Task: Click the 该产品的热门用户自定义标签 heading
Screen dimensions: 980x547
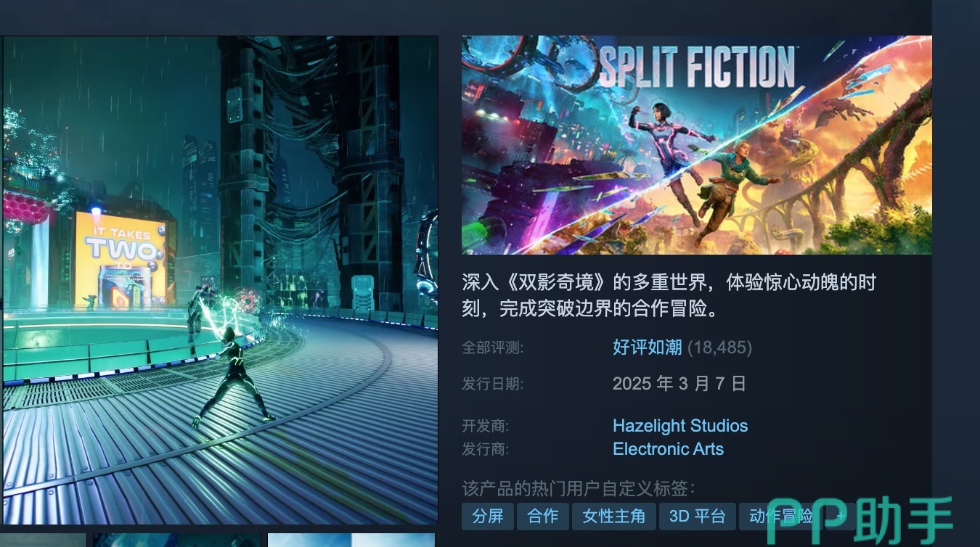Action: [x=579, y=488]
